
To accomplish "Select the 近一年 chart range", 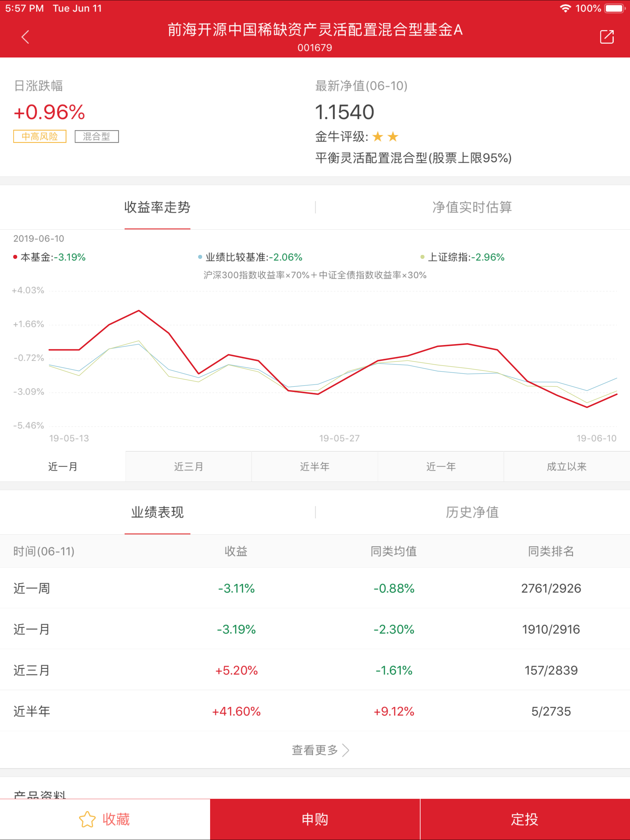I will pyautogui.click(x=441, y=466).
